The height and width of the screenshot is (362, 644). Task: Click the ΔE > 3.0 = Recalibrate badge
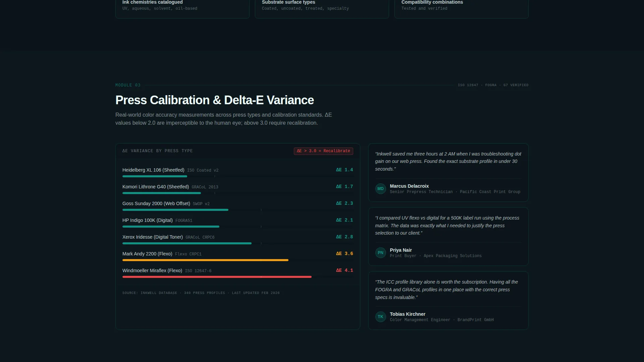[x=323, y=151]
